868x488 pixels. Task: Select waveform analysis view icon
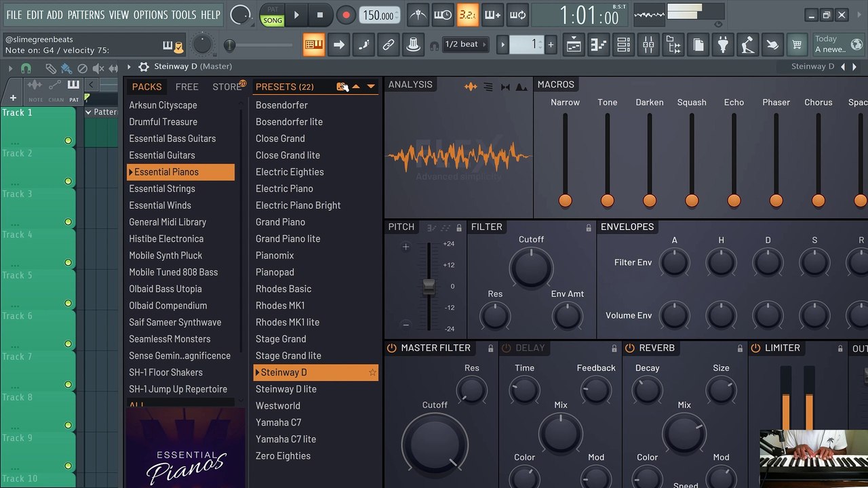click(470, 87)
